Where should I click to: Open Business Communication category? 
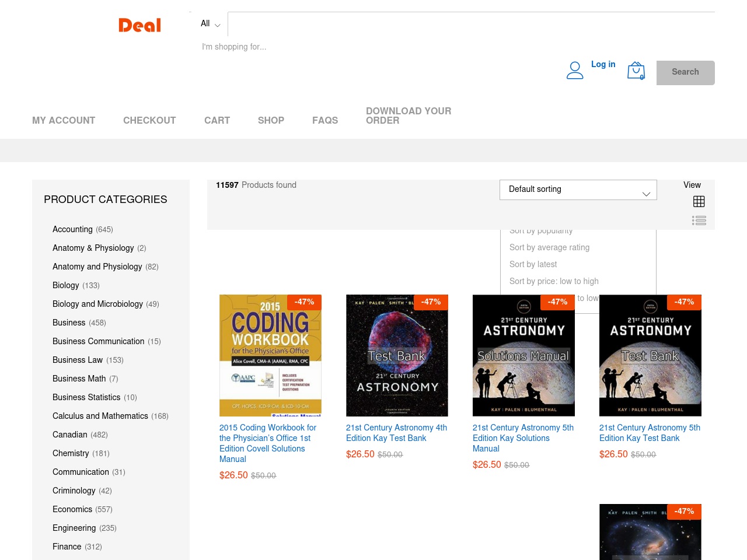(x=98, y=341)
